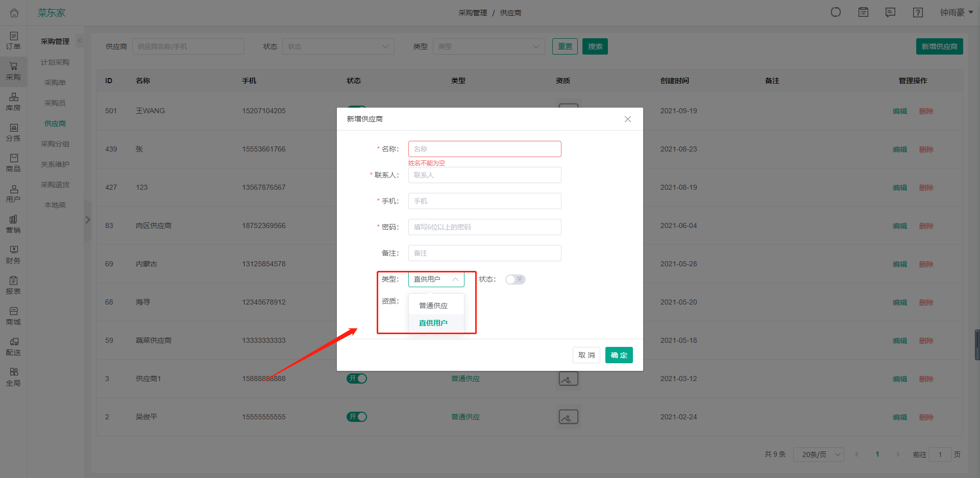Select 普通供应 option from the list
This screenshot has width=980, height=478.
coord(433,306)
